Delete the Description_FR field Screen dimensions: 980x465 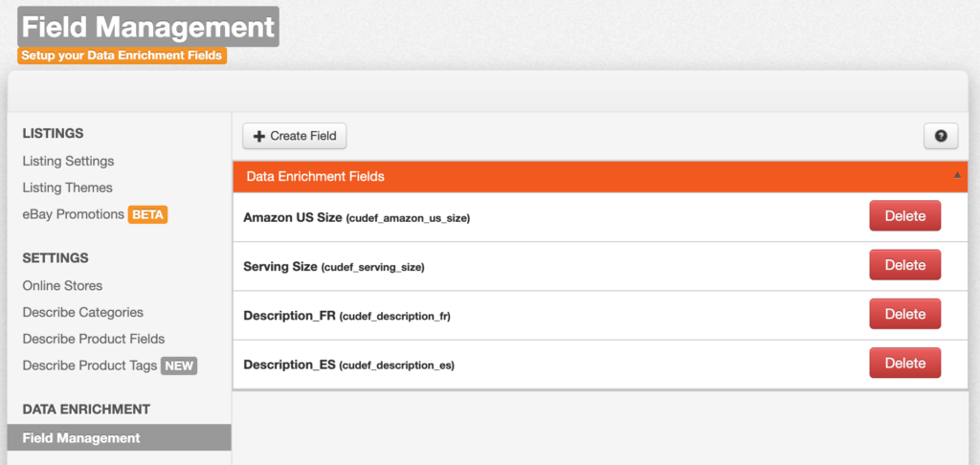[x=904, y=314]
